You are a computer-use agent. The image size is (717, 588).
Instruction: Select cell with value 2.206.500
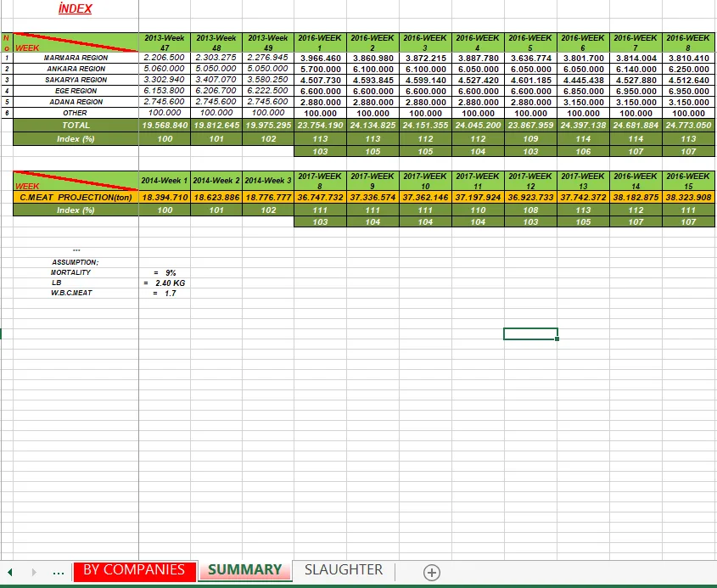165,58
